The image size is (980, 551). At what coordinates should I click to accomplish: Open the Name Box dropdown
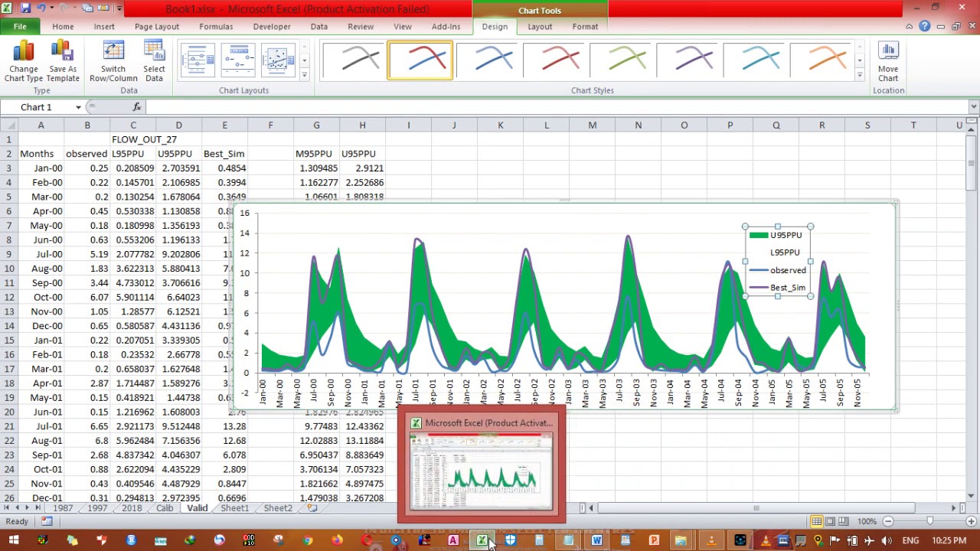tap(78, 107)
